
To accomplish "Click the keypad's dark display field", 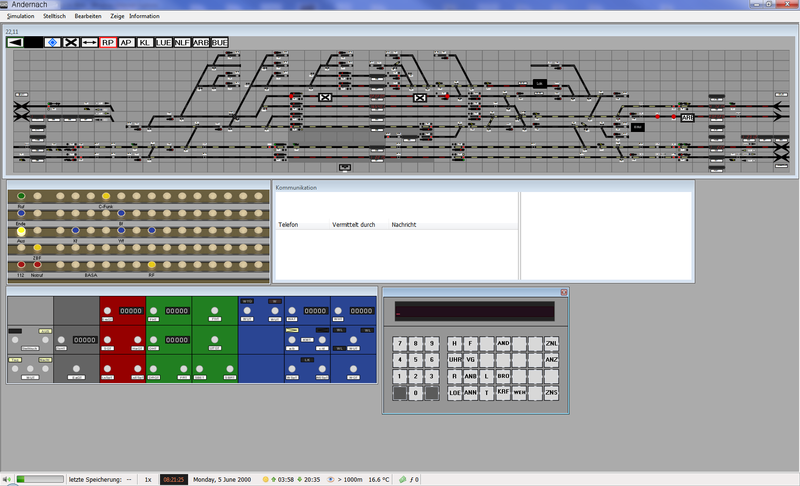I will [x=474, y=312].
